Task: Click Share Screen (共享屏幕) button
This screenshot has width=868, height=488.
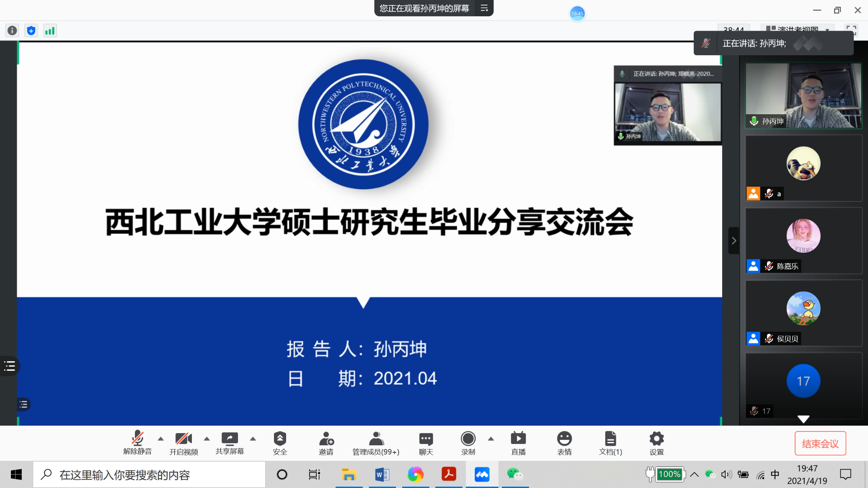Action: [x=230, y=443]
